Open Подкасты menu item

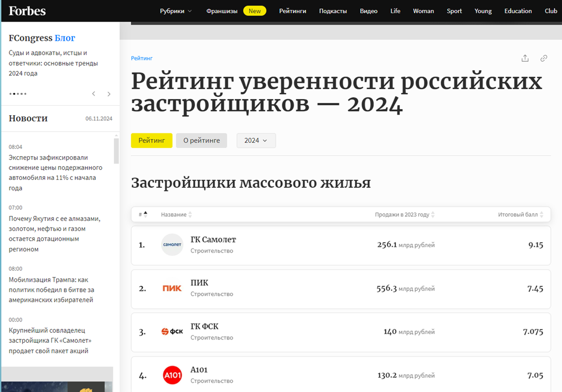[x=333, y=11]
